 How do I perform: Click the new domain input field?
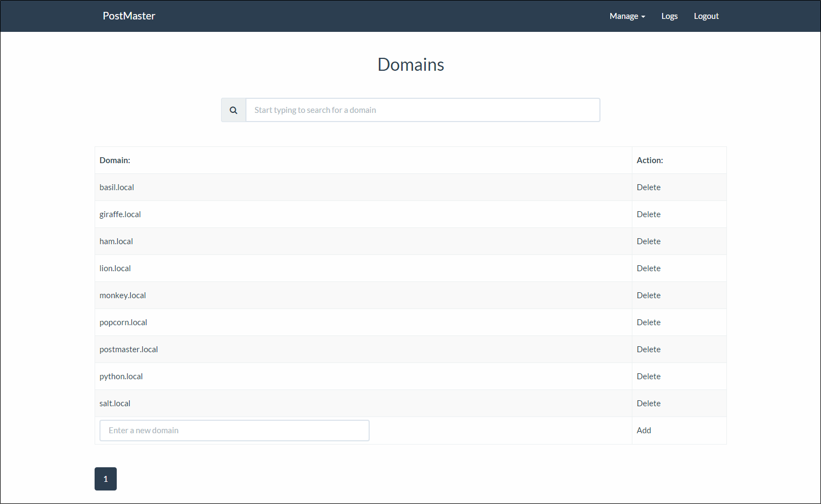coord(235,431)
